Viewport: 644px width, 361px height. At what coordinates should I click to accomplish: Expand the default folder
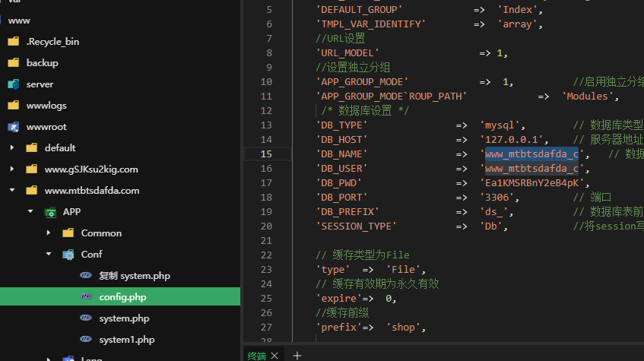[12, 148]
